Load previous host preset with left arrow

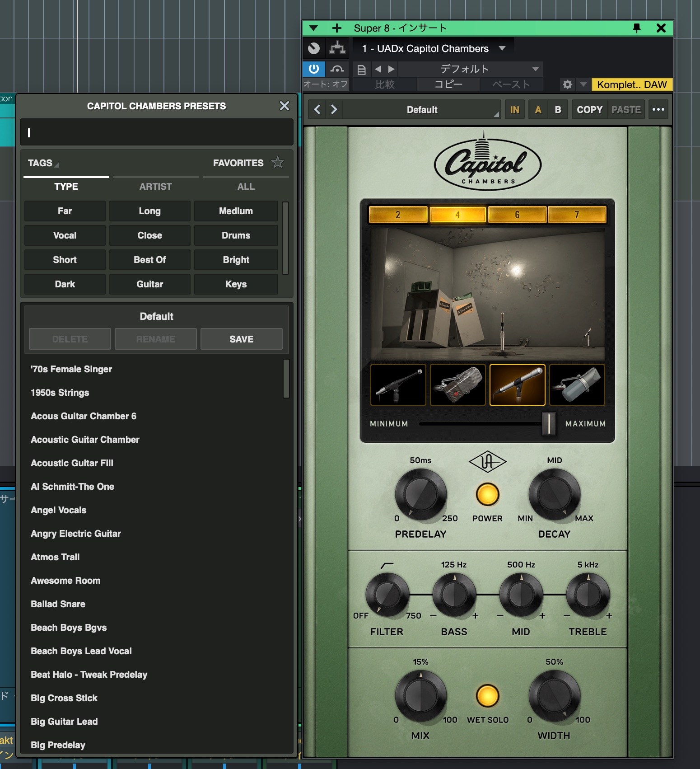378,69
